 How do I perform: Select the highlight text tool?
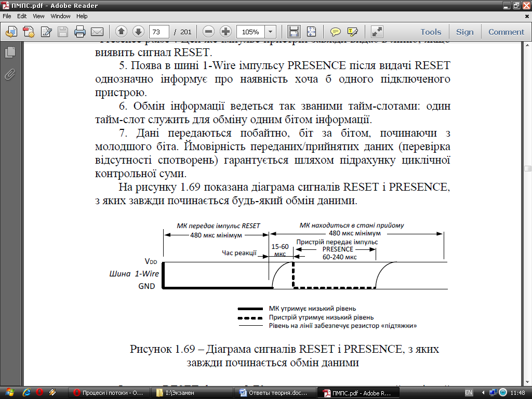click(x=353, y=32)
